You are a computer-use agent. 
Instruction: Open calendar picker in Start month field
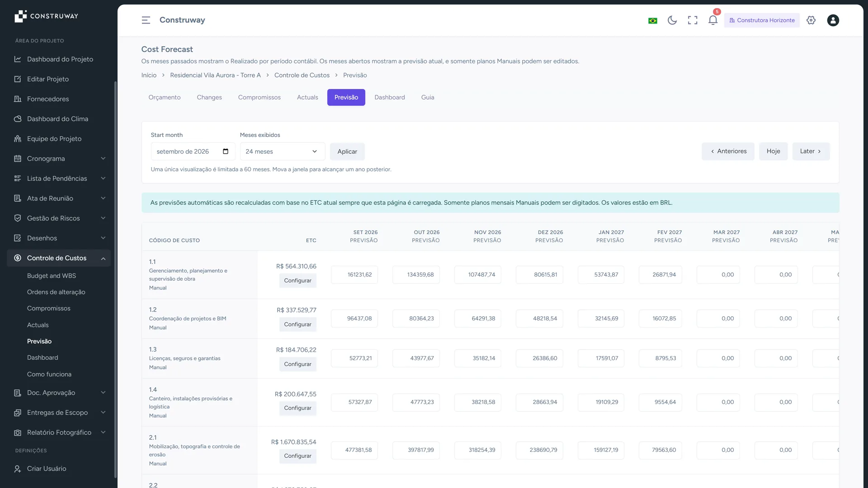coord(226,151)
